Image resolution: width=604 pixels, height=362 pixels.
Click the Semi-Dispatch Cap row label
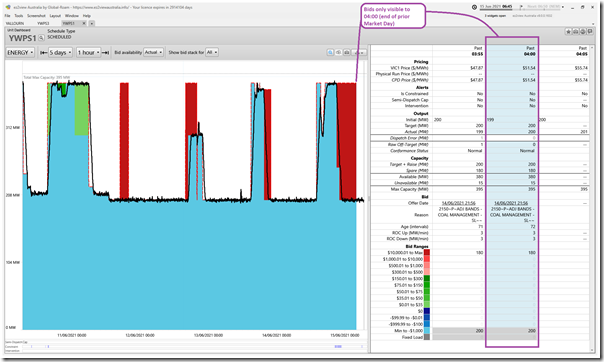tap(410, 100)
